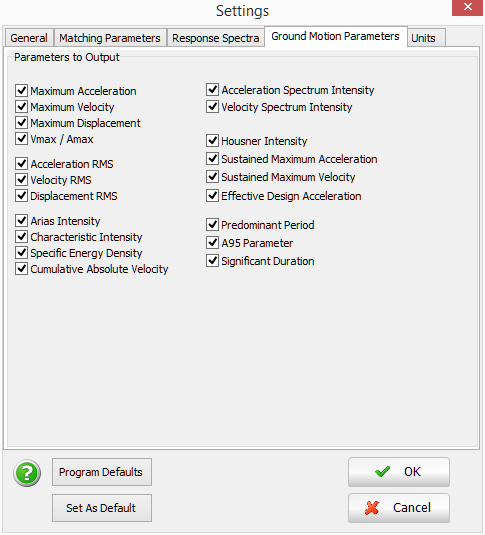Disable Arias Intensity output
The height and width of the screenshot is (535, 485).
point(22,221)
